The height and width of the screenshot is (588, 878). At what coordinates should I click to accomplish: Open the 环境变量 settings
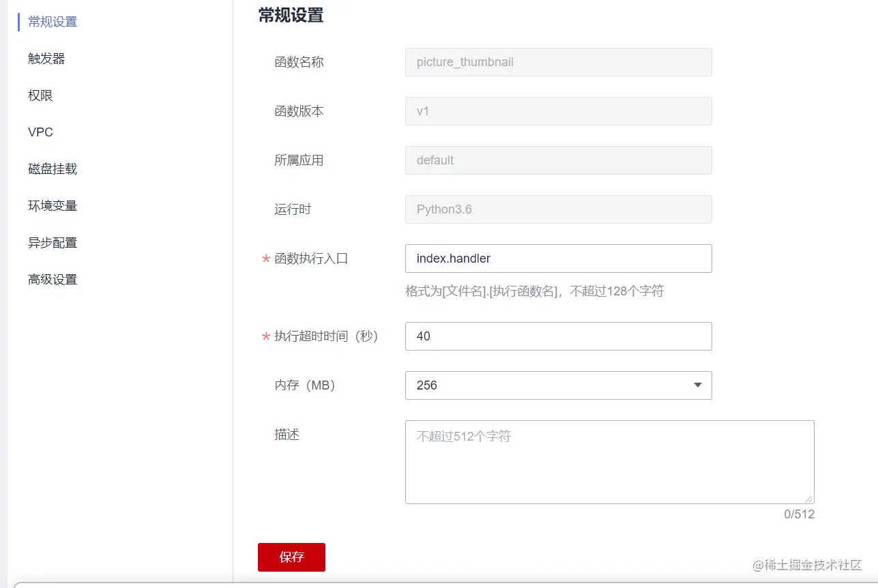tap(53, 206)
